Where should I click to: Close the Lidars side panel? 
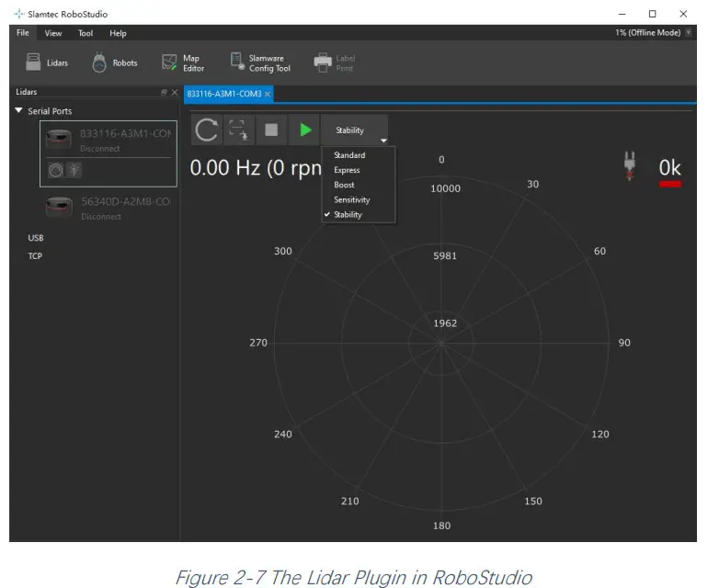pos(175,92)
